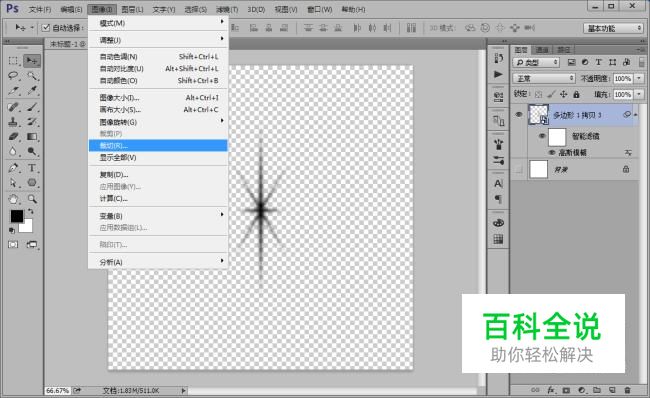Toggle visibility of 智能滤镜
The image size is (650, 398).
click(x=542, y=136)
